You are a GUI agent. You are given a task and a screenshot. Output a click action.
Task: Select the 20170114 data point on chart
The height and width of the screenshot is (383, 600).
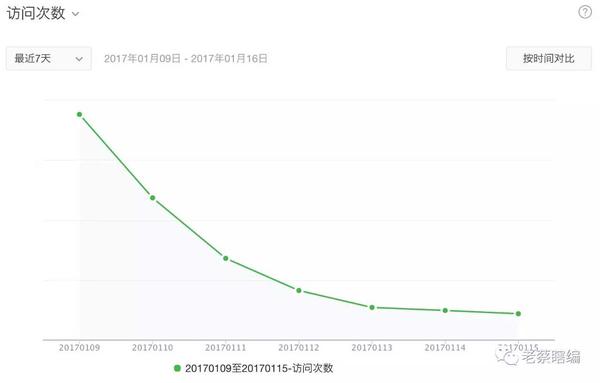(x=445, y=310)
